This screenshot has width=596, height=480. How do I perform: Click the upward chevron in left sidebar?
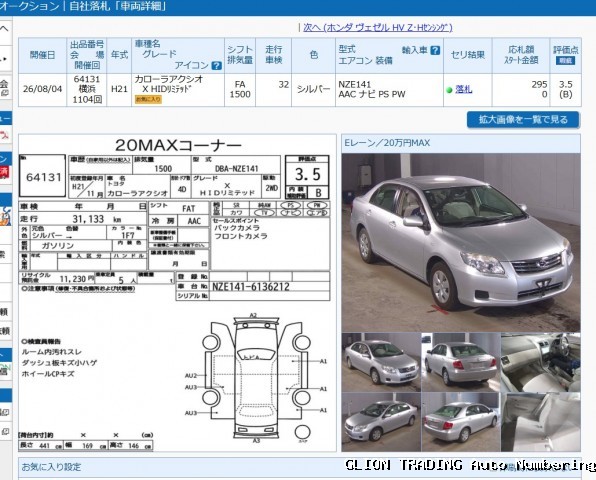coord(5,29)
